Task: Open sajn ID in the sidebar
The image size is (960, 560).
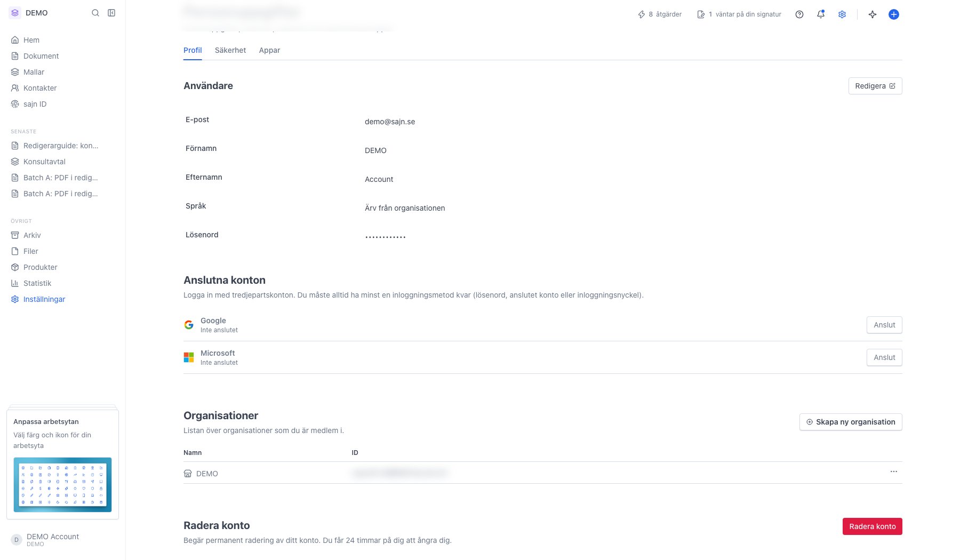Action: click(x=62, y=104)
